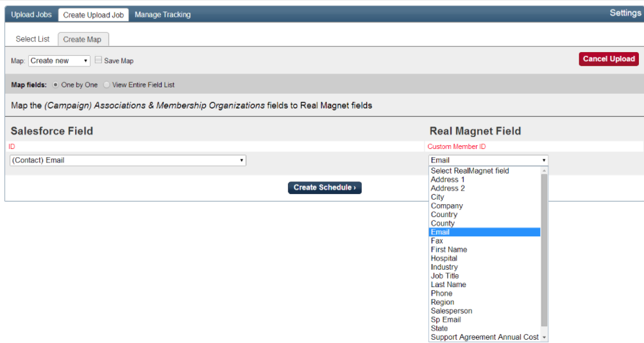Choose Country from the dropdown list
This screenshot has height=343, width=644.
pos(485,215)
